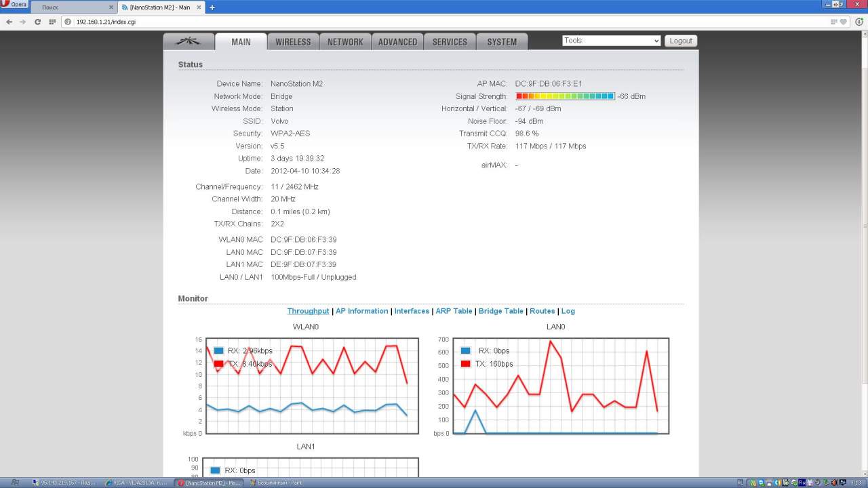This screenshot has height=488, width=868.
Task: Add page to bookmarks heart icon
Action: (843, 22)
